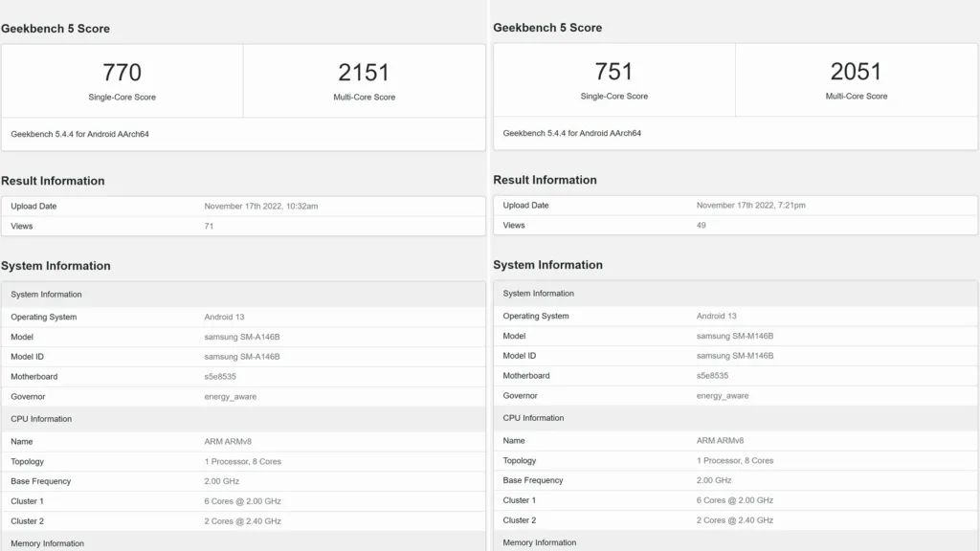Select model value 'samsung SM-M146B' in Model row
Viewport: 980px width, 551px height.
[x=735, y=336]
